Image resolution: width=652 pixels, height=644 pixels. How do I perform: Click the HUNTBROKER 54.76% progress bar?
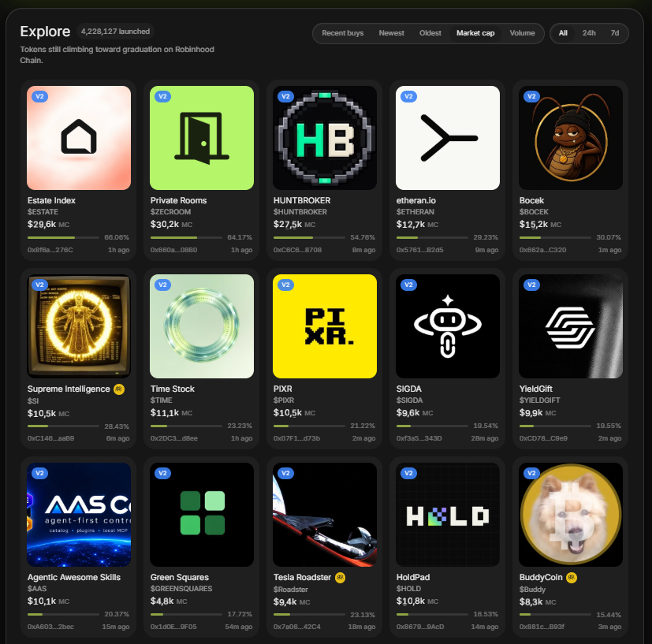pos(310,237)
